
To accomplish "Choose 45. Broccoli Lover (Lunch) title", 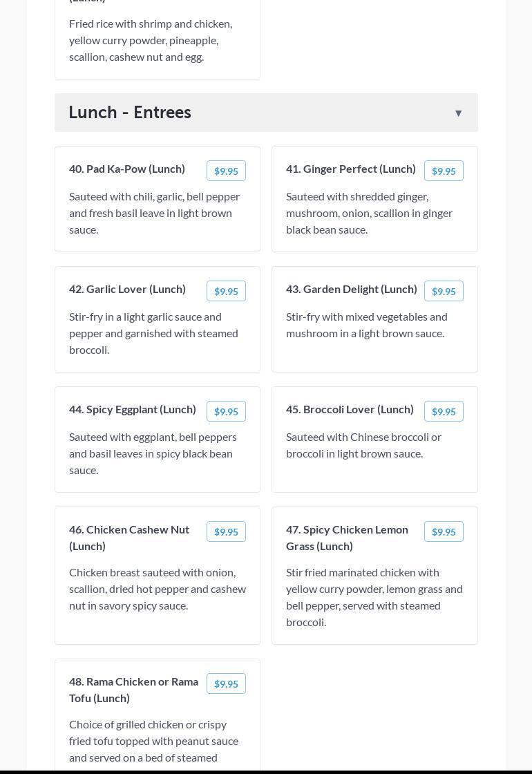I will point(350,409).
